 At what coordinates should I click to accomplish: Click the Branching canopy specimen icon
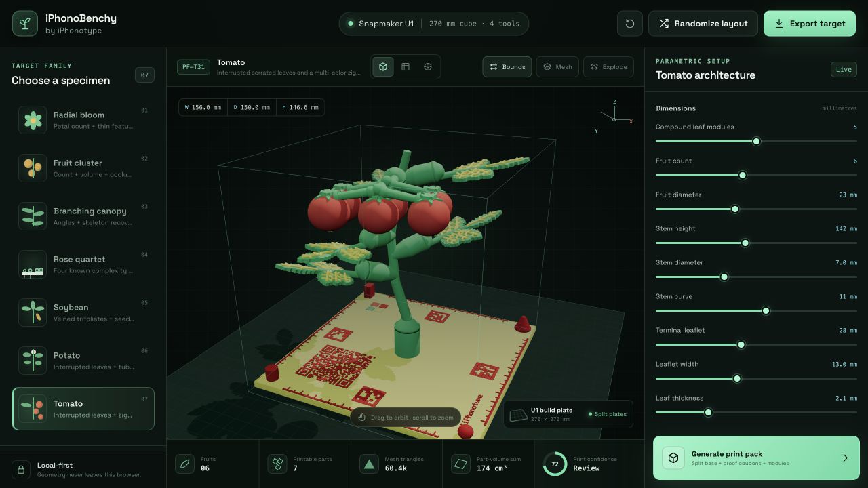pyautogui.click(x=33, y=216)
